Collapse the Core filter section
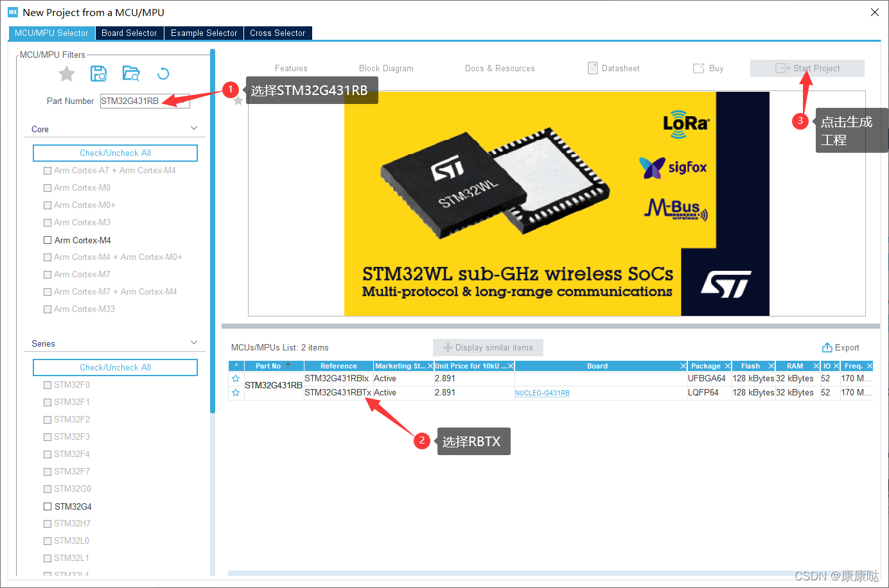The image size is (889, 588). 194,128
